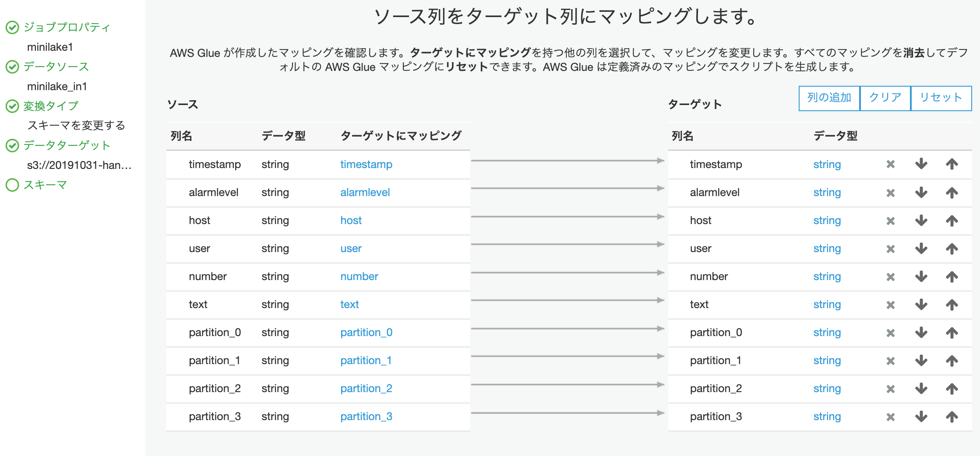Delete the partition_2 target column
The height and width of the screenshot is (456, 980).
890,389
